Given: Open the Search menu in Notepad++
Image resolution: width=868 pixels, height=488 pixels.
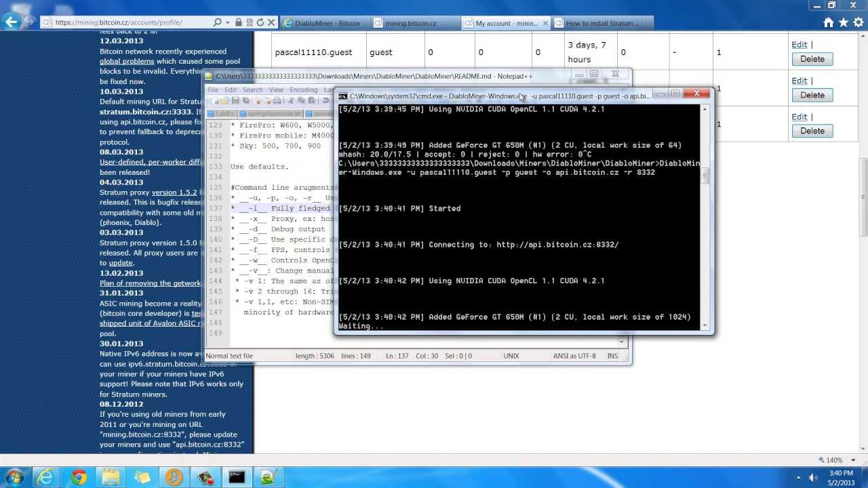Looking at the screenshot, I should tap(252, 89).
